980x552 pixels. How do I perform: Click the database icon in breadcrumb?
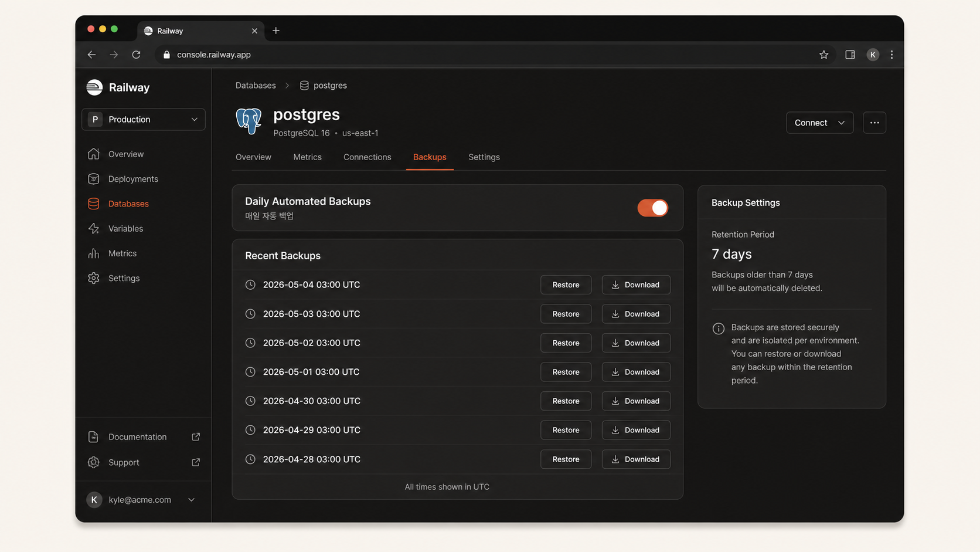[304, 86]
